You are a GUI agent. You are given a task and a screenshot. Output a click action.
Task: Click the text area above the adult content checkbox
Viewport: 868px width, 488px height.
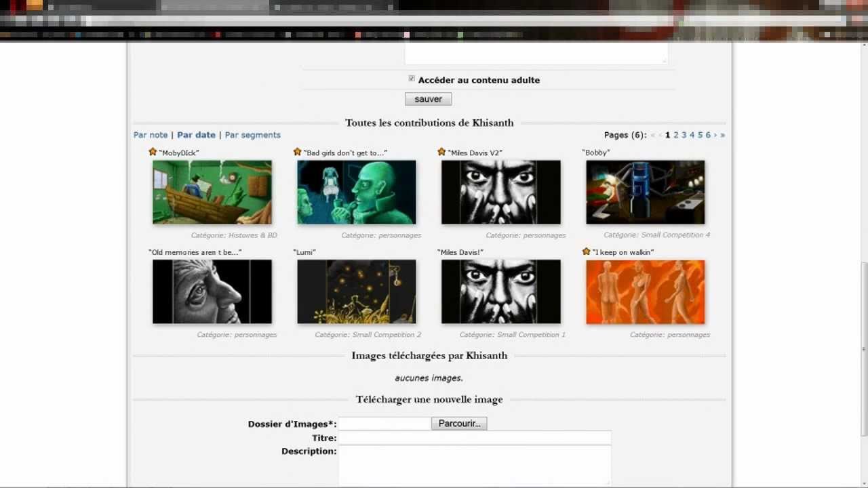pos(536,54)
